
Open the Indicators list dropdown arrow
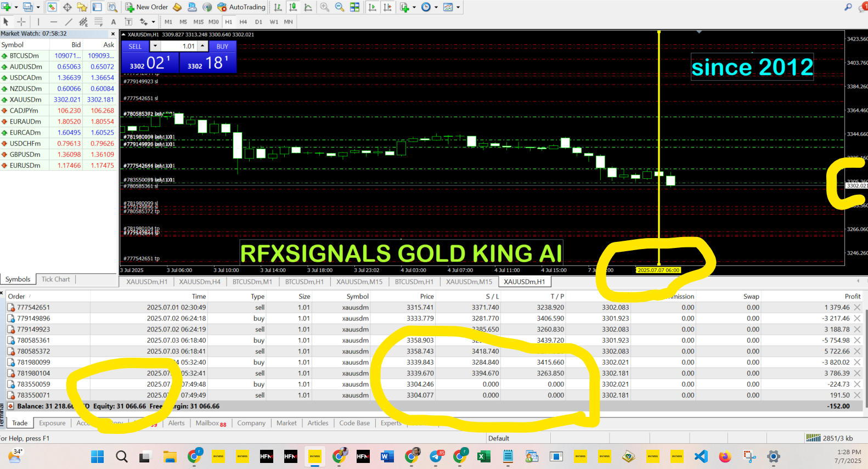414,7
